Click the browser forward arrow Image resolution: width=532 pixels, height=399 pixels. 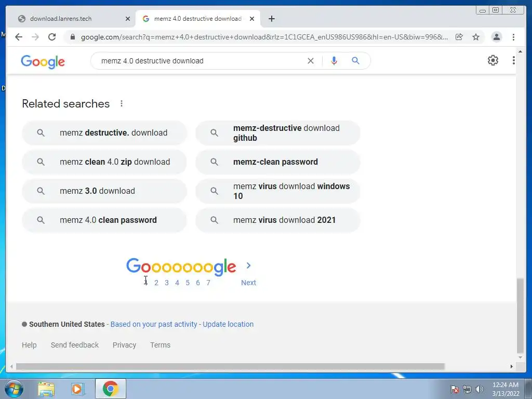point(35,37)
